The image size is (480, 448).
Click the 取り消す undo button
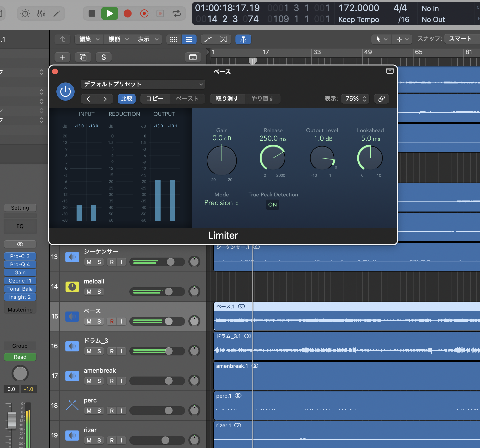point(227,99)
